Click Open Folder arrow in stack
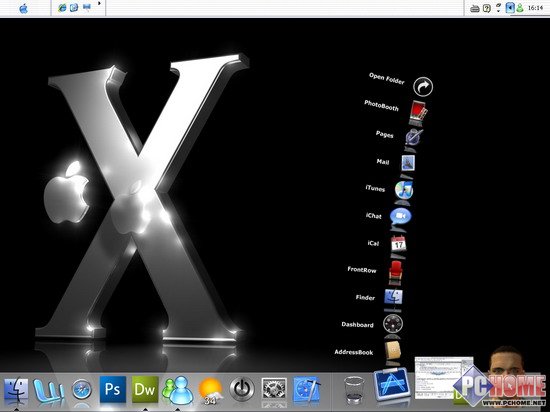Viewport: 550px width, 412px height. (x=423, y=87)
